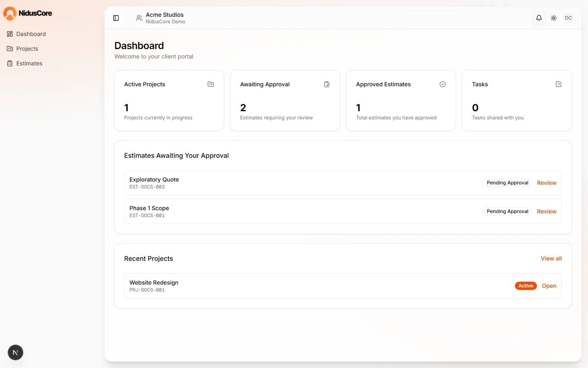Select the Active Projects card title
The height and width of the screenshot is (368, 588).
pyautogui.click(x=145, y=84)
